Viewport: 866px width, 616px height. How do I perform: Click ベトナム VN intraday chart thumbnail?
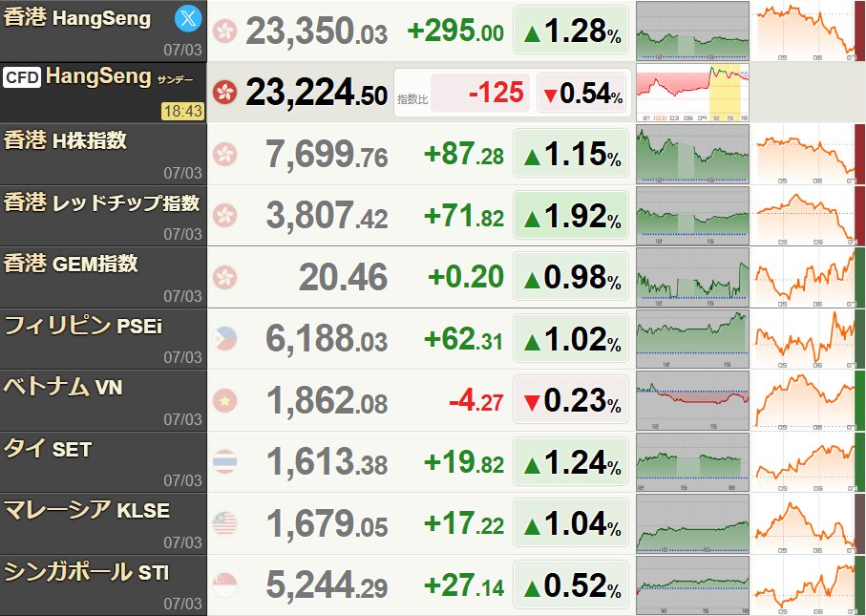(x=692, y=400)
